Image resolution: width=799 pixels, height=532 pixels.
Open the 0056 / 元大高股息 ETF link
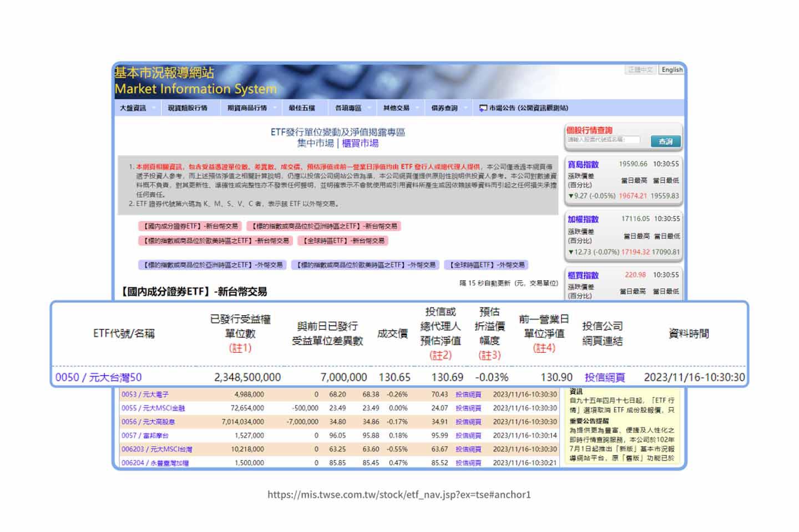[148, 422]
